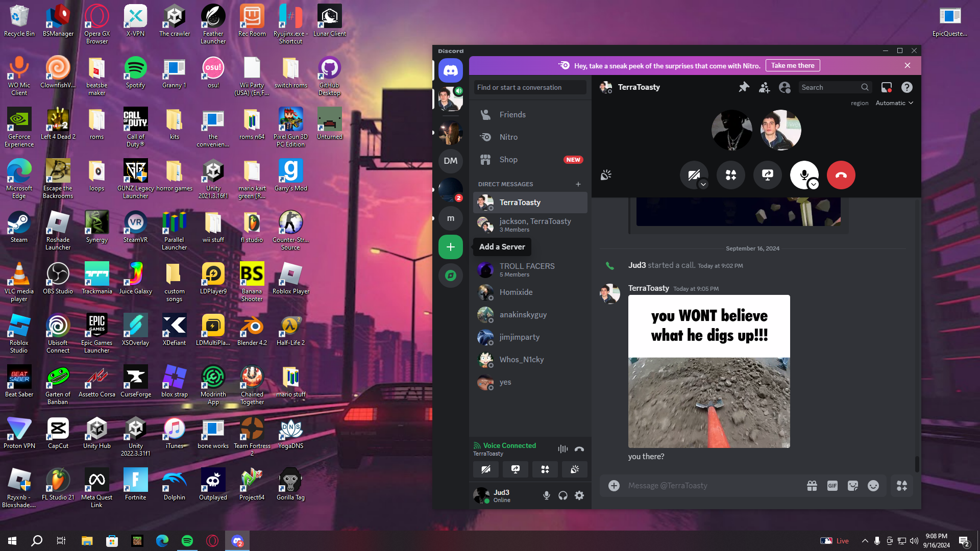Viewport: 980px width, 551px height.
Task: Open jackson, TerraToasty group chat
Action: (530, 225)
